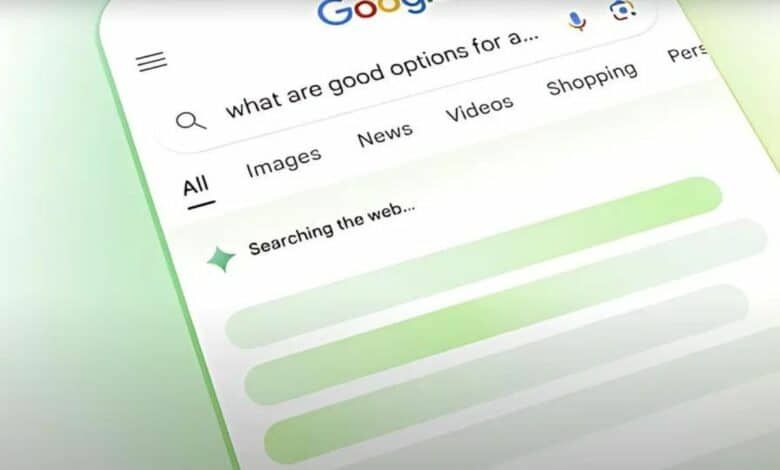Switch to the Images tab
Screen dimensions: 780x470
284,162
